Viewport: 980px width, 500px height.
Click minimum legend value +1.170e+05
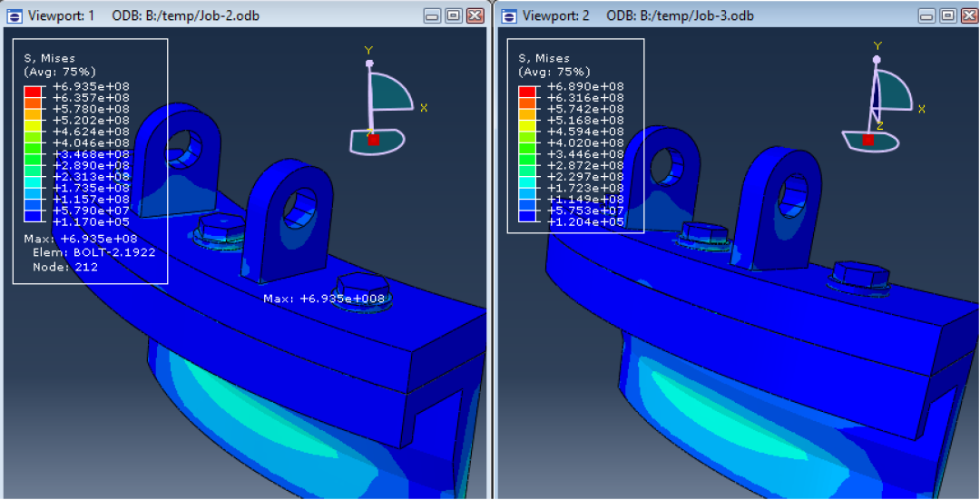click(x=92, y=221)
